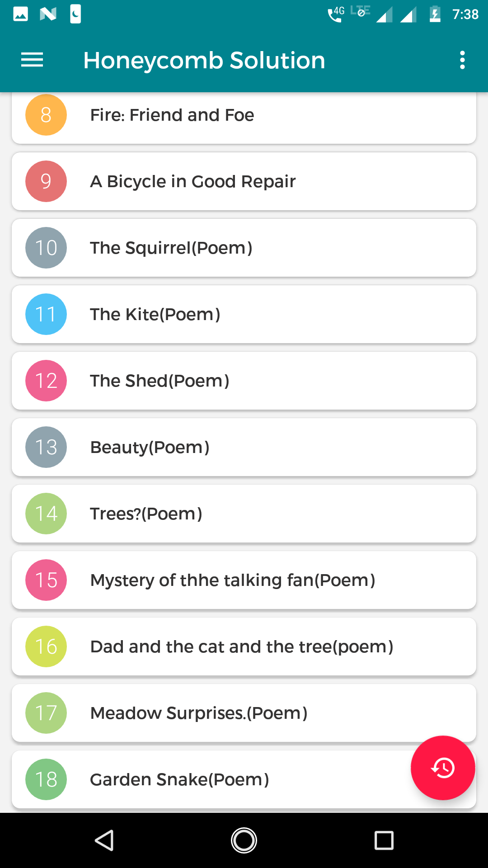
Task: Select Meadow Surprises.(Poem) entry
Action: (x=199, y=713)
